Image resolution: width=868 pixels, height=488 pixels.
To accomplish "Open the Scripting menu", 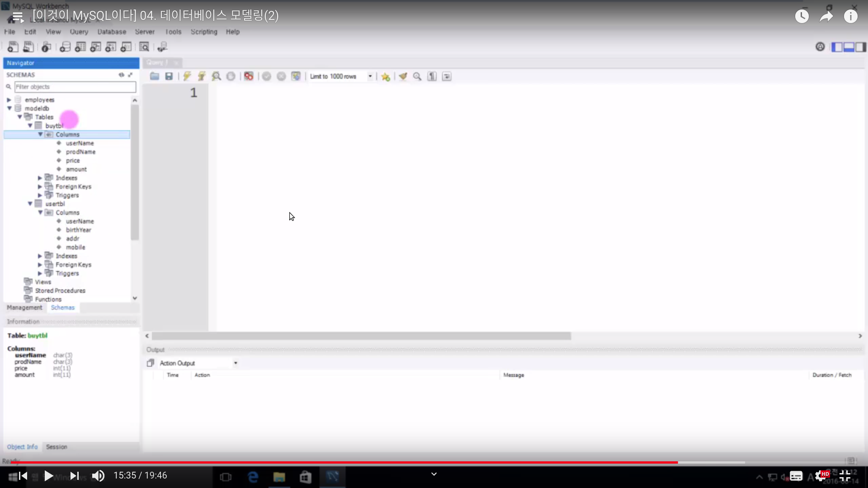I will (204, 32).
